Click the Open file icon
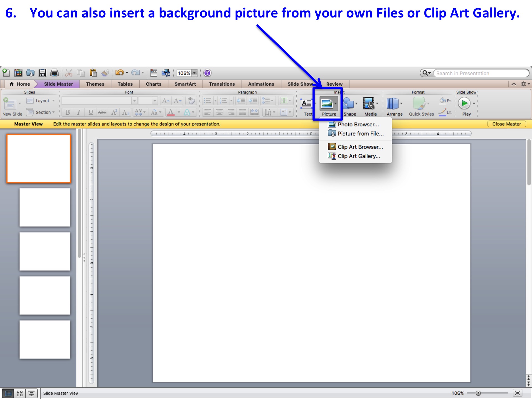 tap(30, 73)
